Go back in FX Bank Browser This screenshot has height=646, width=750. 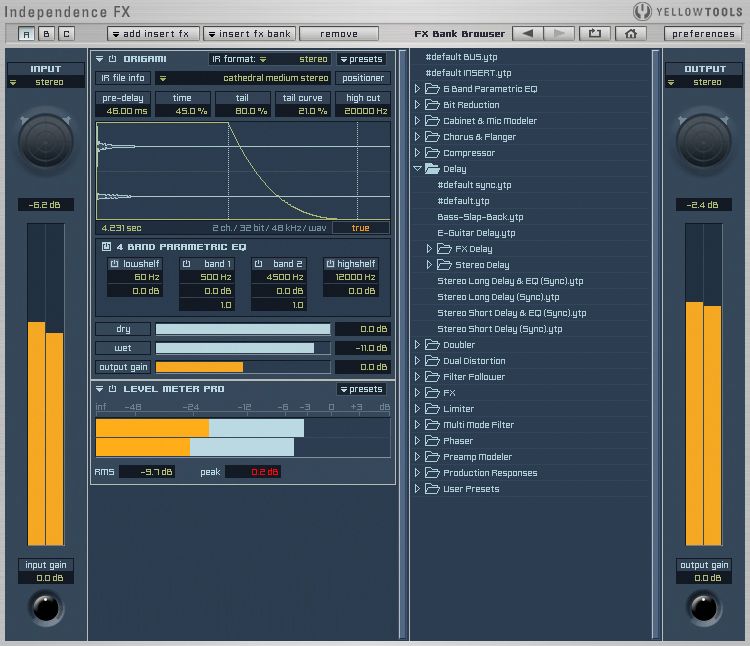click(528, 33)
